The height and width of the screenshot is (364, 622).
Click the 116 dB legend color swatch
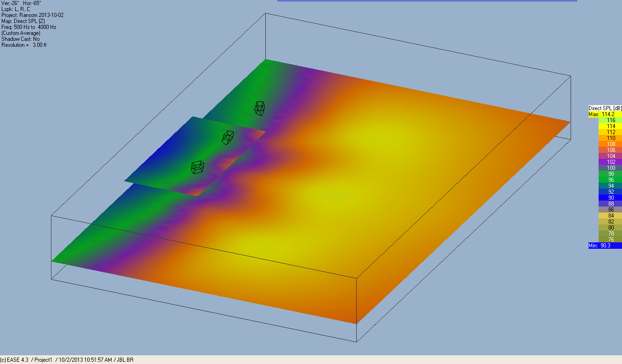(611, 120)
